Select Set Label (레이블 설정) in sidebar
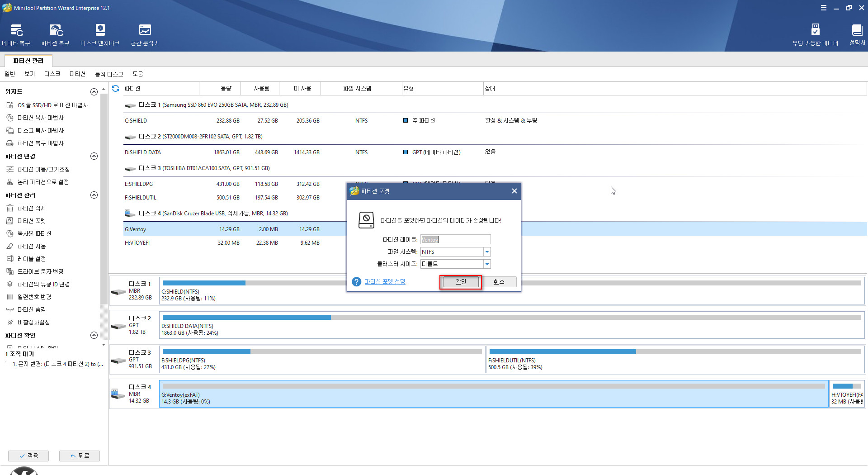Viewport: 868px width, 475px height. (31, 259)
